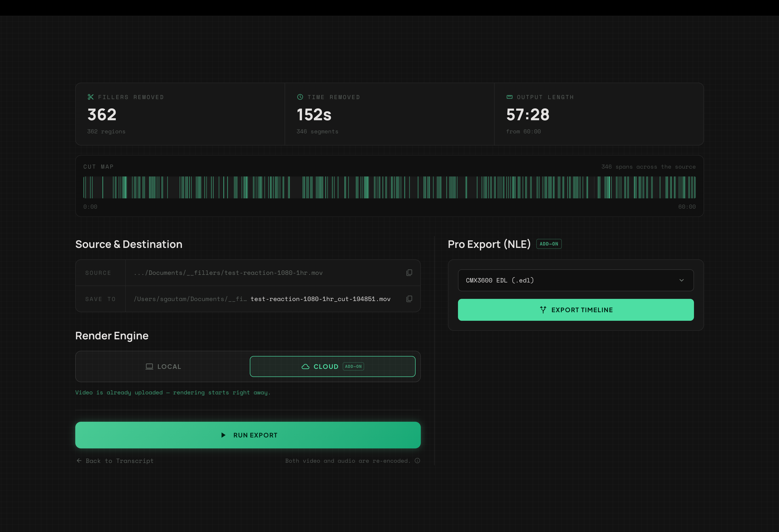Viewport: 779px width, 532px height.
Task: Copy the Save To path icon
Action: point(409,299)
